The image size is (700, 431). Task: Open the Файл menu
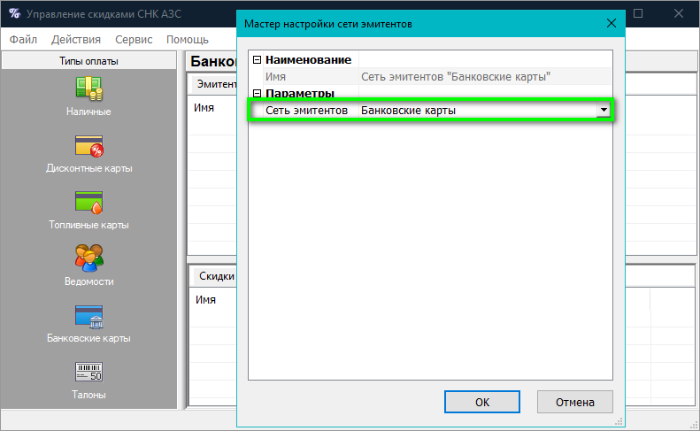(23, 39)
